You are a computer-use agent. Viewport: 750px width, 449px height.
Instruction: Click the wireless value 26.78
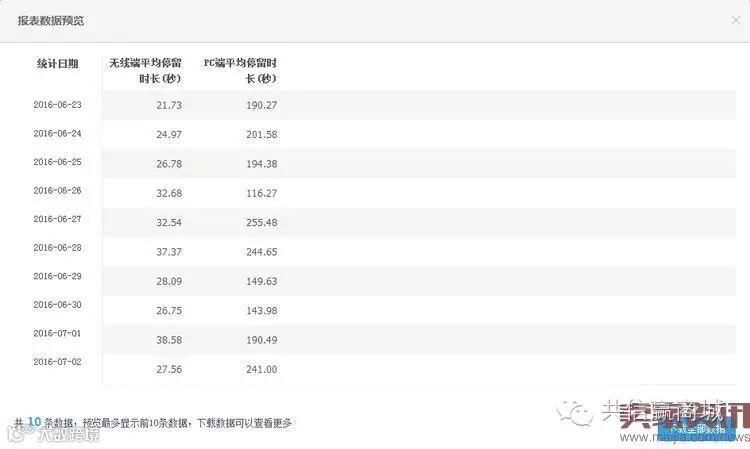[169, 164]
